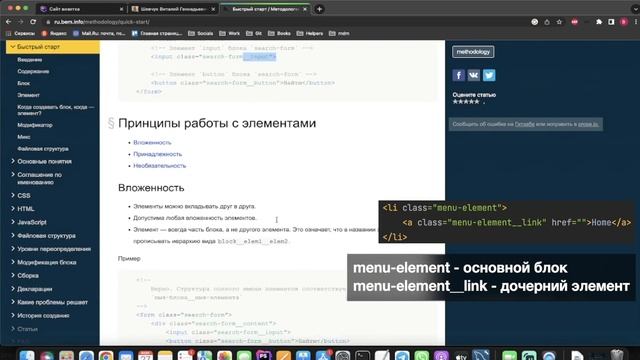
Task: Share article on Twitter
Action: [489, 75]
